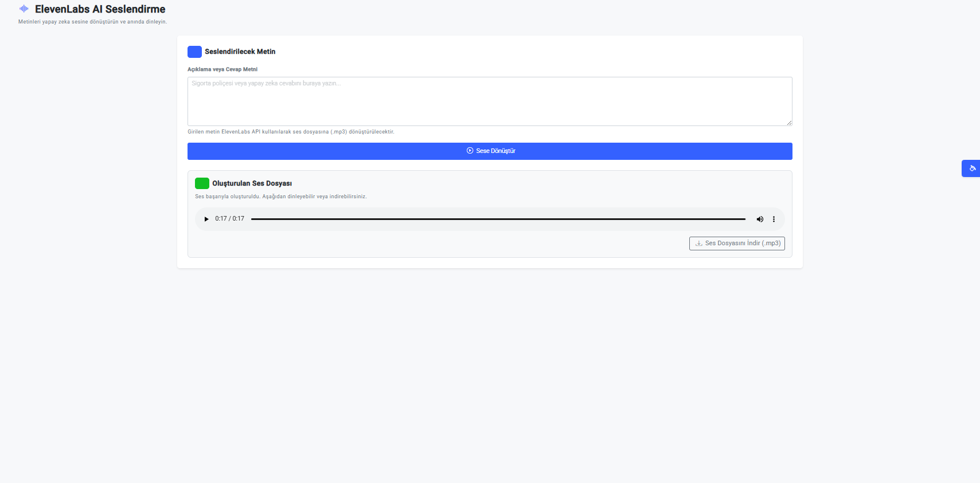980x483 pixels.
Task: Play the generated audio file
Action: point(206,219)
